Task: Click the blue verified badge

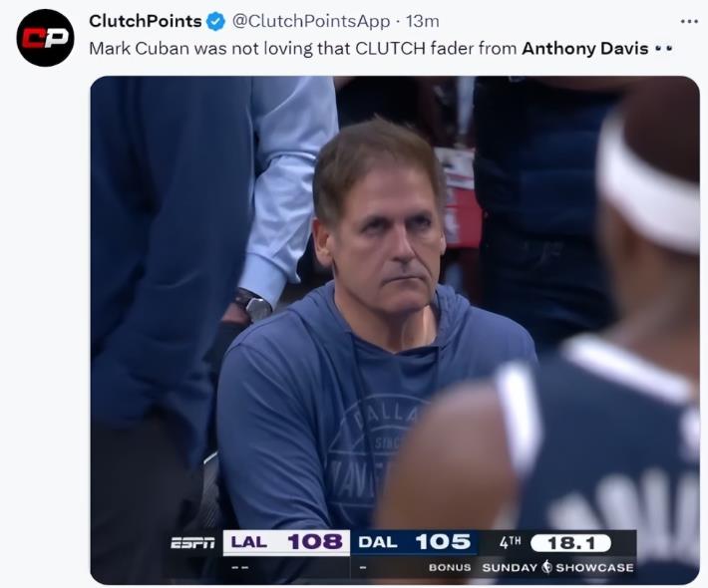Action: (x=216, y=21)
